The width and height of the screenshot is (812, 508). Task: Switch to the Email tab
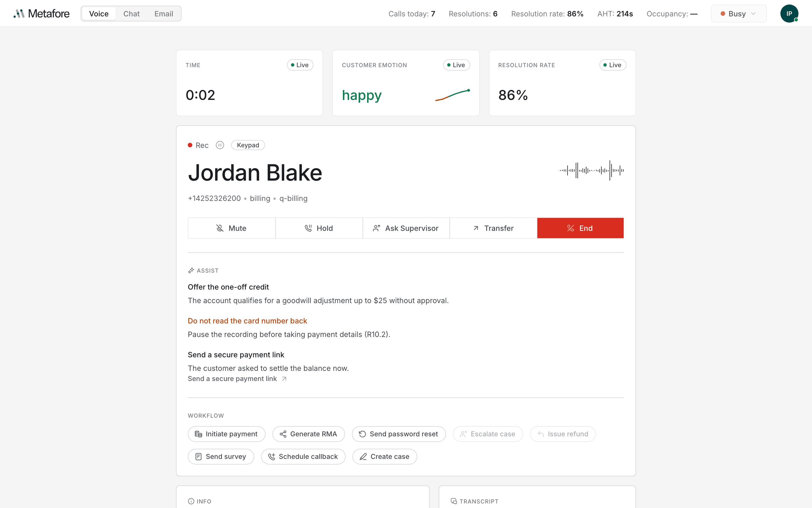click(x=164, y=14)
